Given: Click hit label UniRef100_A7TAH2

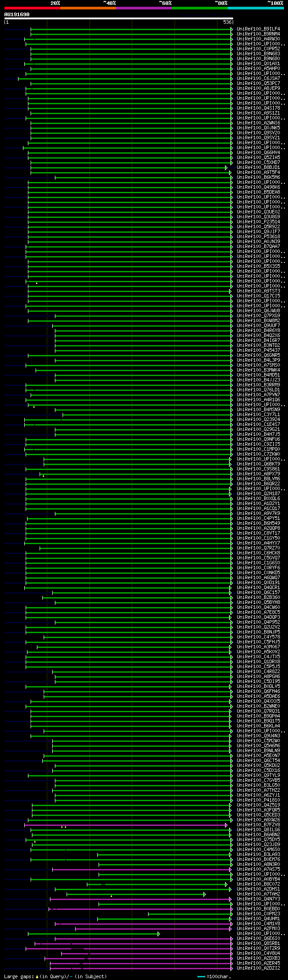Looking at the screenshot, I should coord(258,894).
